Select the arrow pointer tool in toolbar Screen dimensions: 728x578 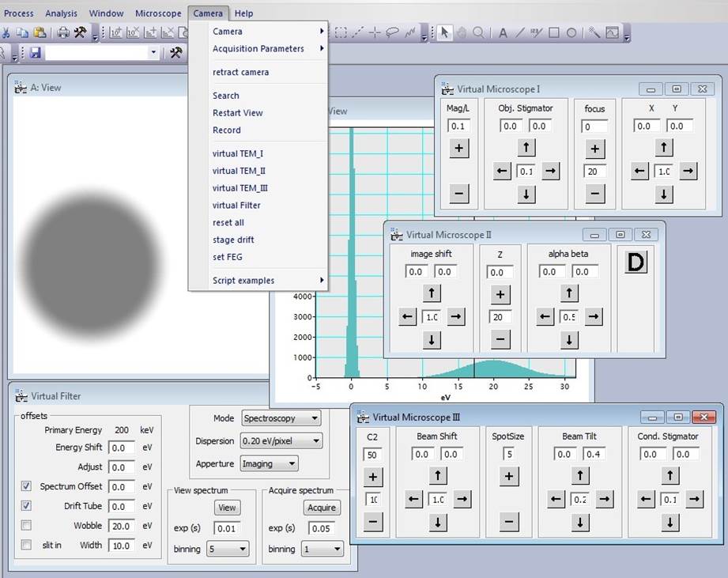click(444, 32)
